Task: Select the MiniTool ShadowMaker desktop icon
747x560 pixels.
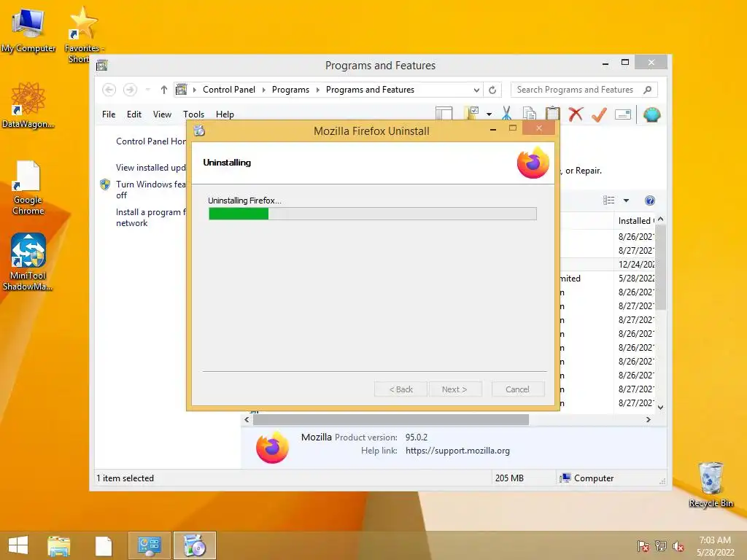Action: [x=28, y=262]
